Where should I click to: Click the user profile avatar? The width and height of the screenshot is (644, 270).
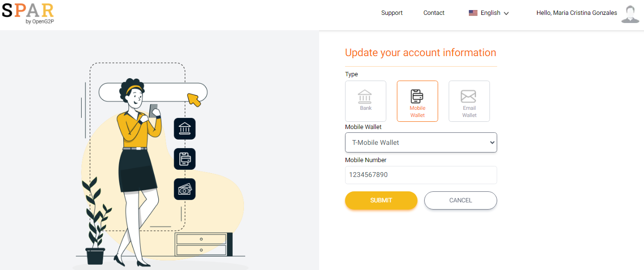pyautogui.click(x=630, y=14)
